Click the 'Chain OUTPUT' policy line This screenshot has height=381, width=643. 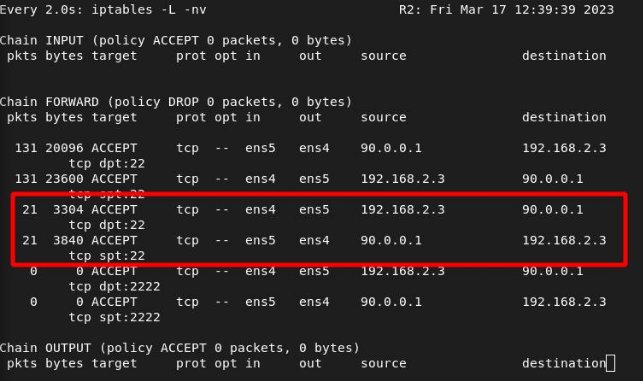point(180,348)
